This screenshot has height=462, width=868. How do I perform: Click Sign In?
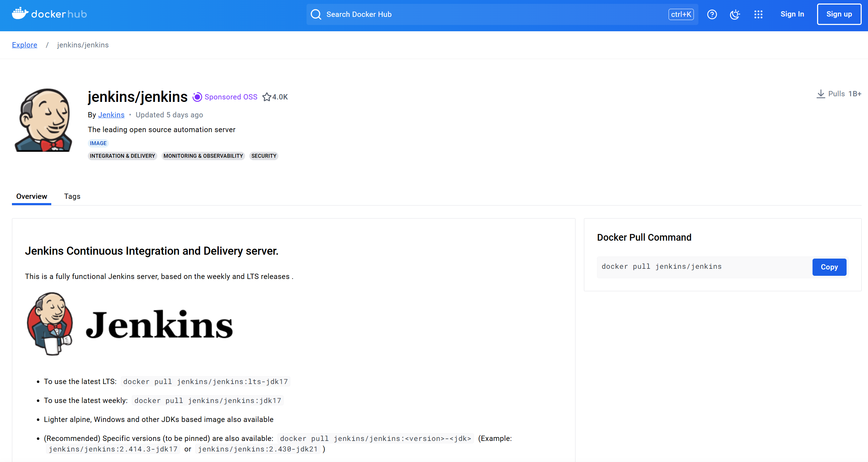click(x=792, y=14)
